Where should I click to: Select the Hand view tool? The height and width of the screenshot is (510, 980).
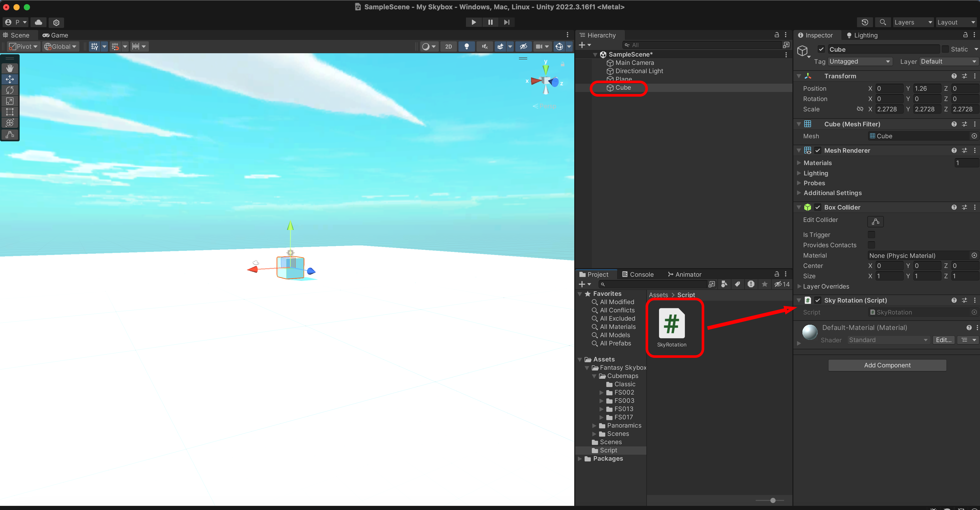(x=10, y=68)
